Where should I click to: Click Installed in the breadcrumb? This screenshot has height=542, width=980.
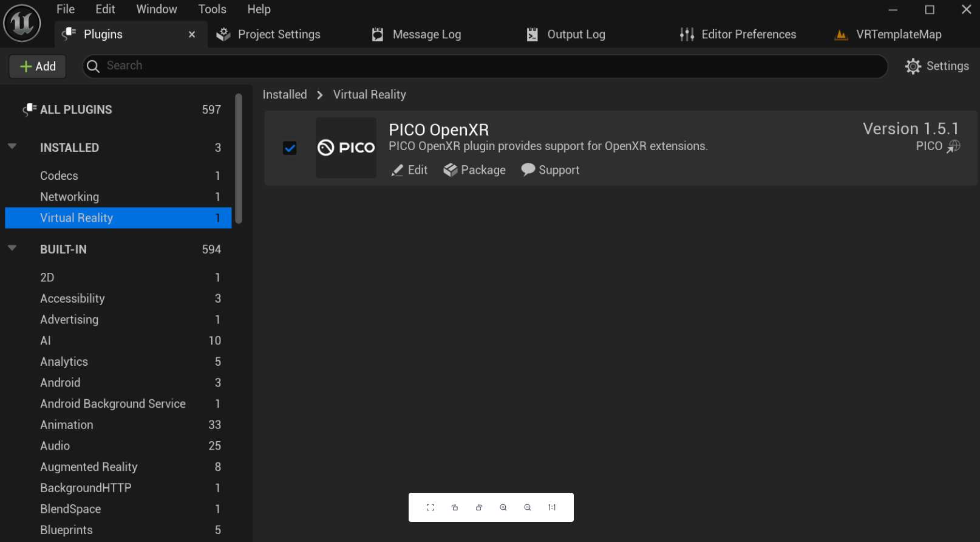click(285, 95)
